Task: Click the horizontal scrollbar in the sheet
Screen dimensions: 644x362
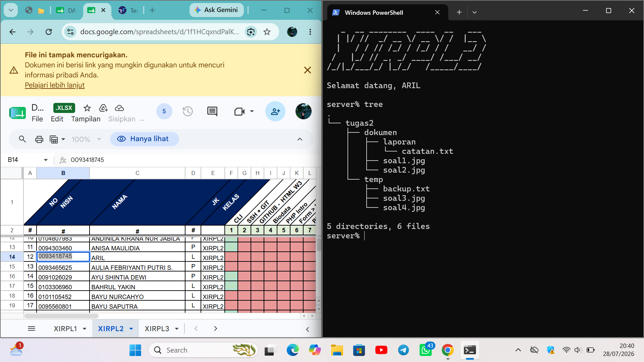Action: [61, 316]
